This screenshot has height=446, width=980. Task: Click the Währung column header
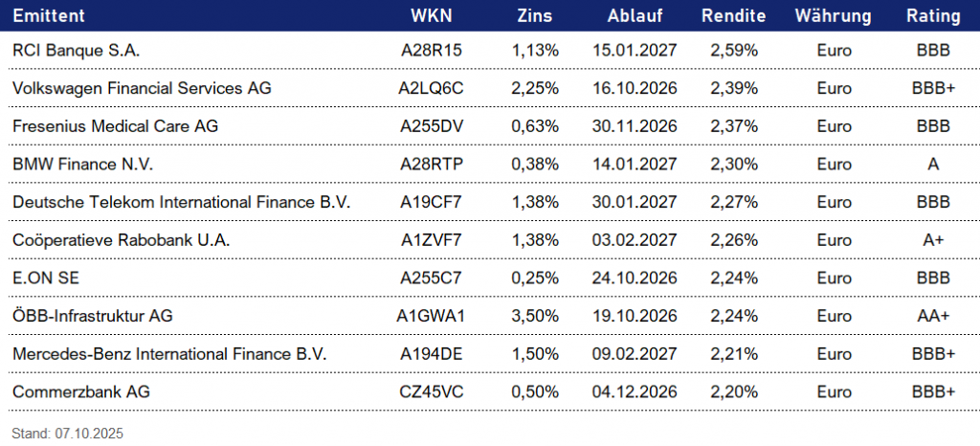click(833, 16)
